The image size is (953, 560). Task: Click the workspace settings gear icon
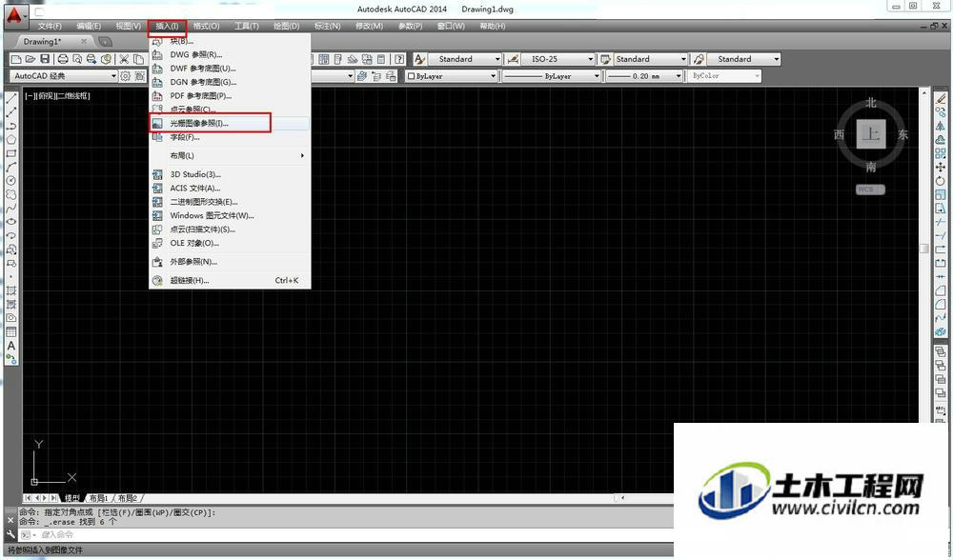point(125,76)
